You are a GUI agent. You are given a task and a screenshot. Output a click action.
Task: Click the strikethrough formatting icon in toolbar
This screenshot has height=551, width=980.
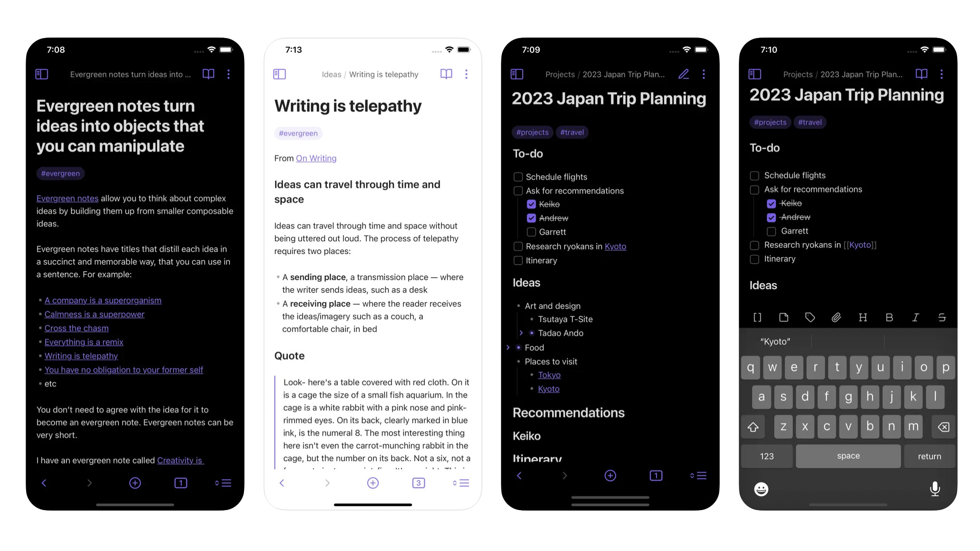coord(941,317)
